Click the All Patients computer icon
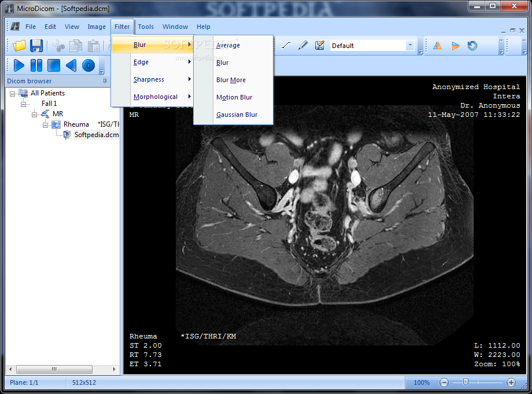532x394 pixels. click(x=23, y=93)
